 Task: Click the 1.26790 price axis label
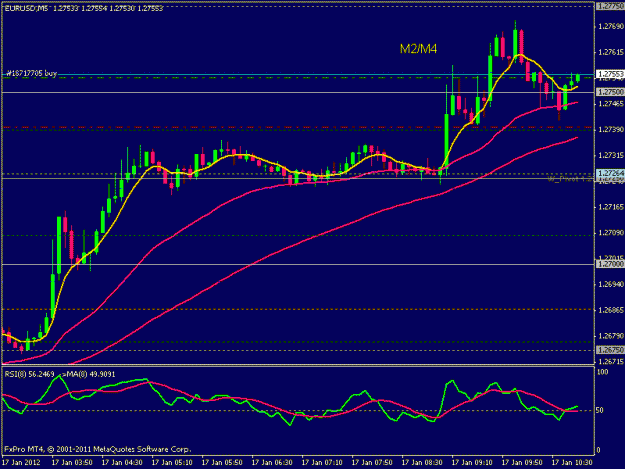pos(611,336)
